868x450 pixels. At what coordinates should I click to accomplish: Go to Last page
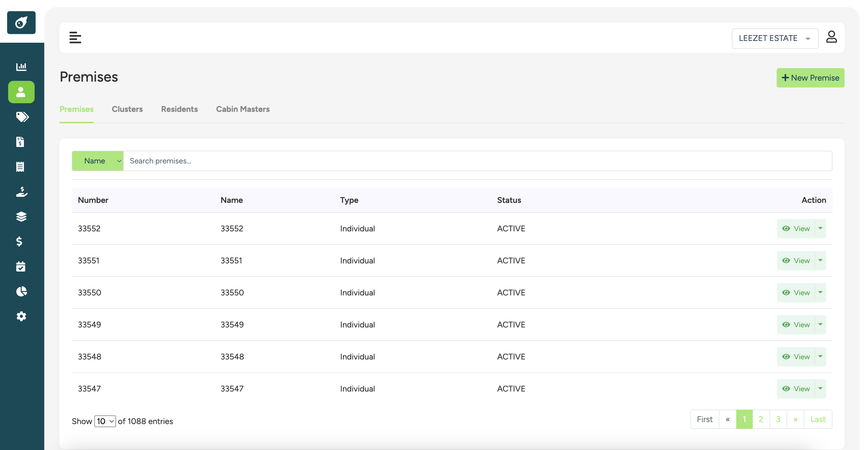[818, 419]
